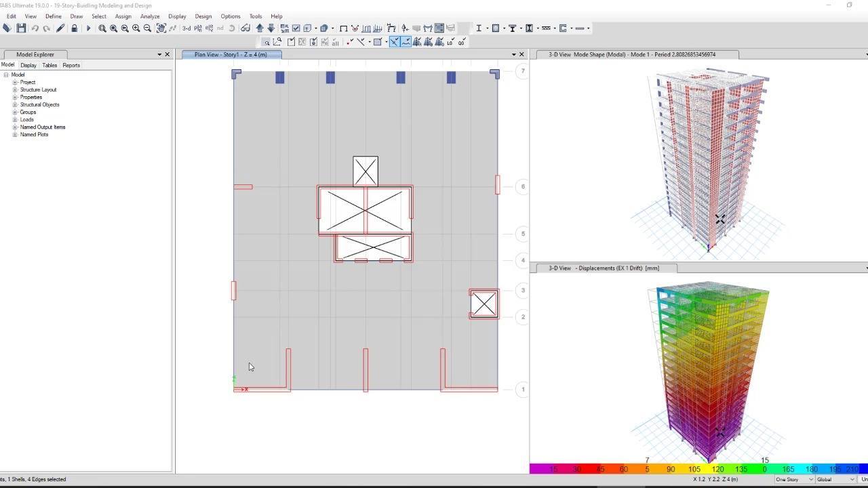The width and height of the screenshot is (868, 488).
Task: Open the Global coordinate system dropdown
Action: (835, 479)
